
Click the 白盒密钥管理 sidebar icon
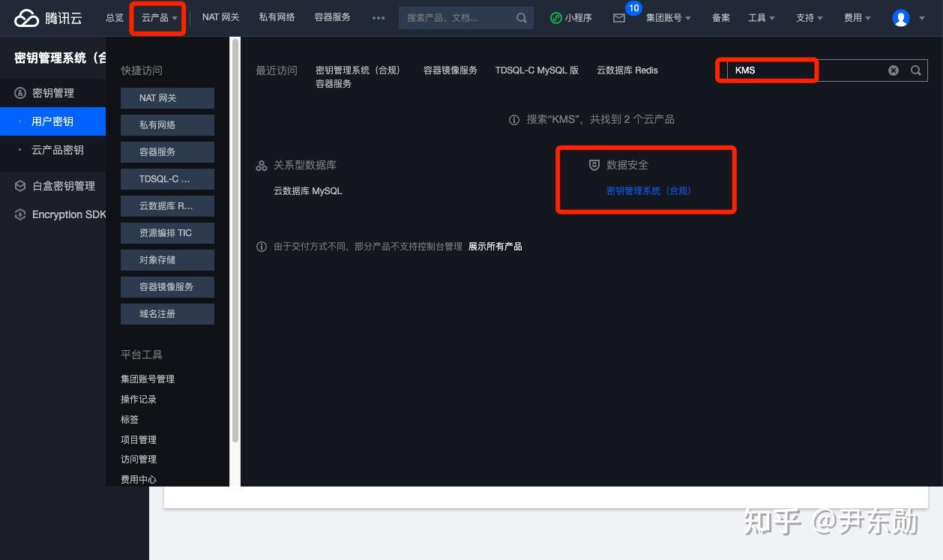click(19, 185)
